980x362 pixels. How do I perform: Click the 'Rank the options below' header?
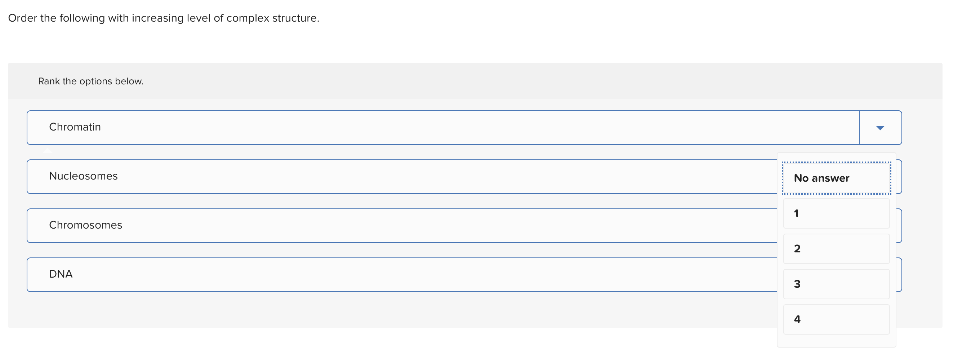point(90,81)
